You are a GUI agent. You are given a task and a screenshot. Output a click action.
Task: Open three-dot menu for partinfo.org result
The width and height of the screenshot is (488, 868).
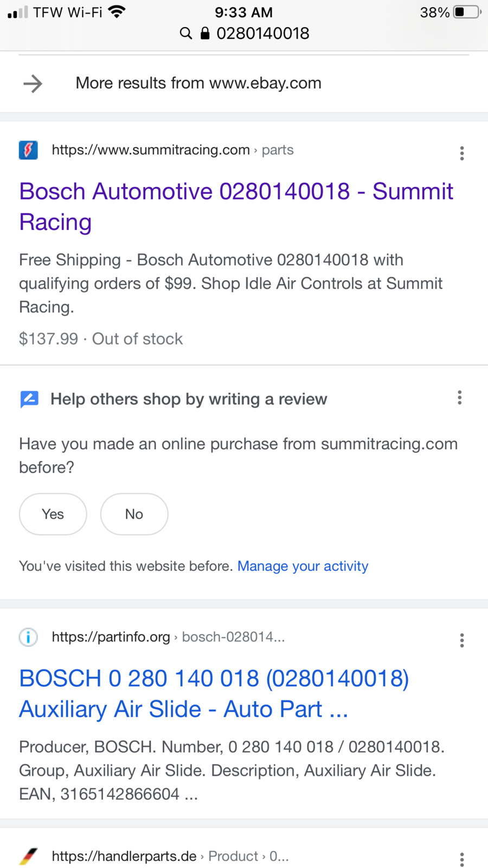[462, 640]
